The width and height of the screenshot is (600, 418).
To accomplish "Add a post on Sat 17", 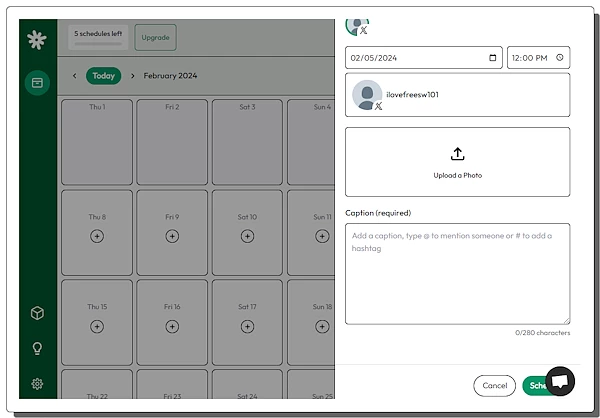I will pos(247,327).
